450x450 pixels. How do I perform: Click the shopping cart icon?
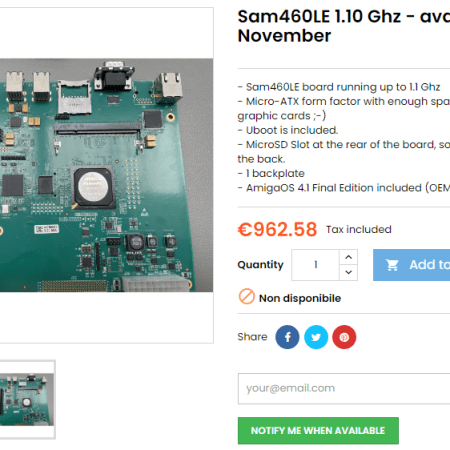[x=392, y=265]
